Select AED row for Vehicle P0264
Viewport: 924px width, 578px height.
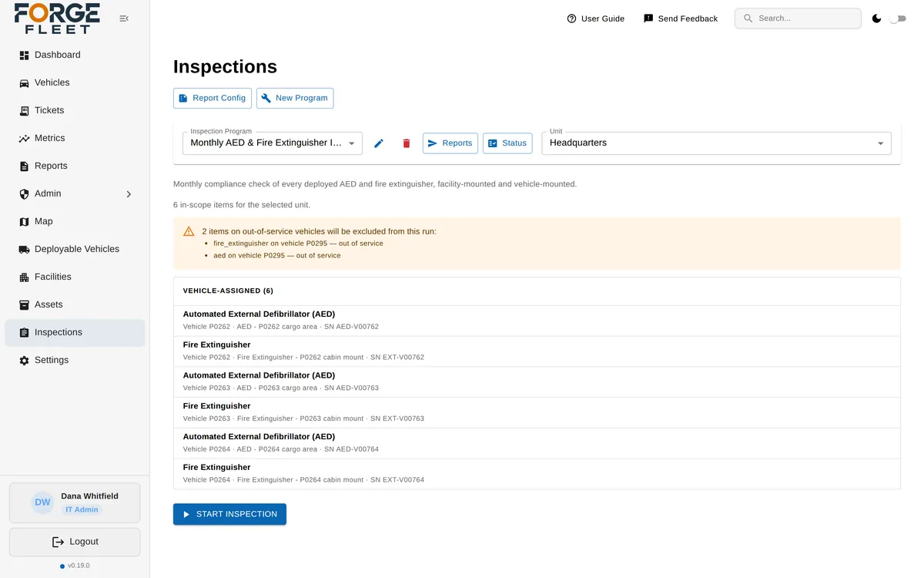(537, 443)
